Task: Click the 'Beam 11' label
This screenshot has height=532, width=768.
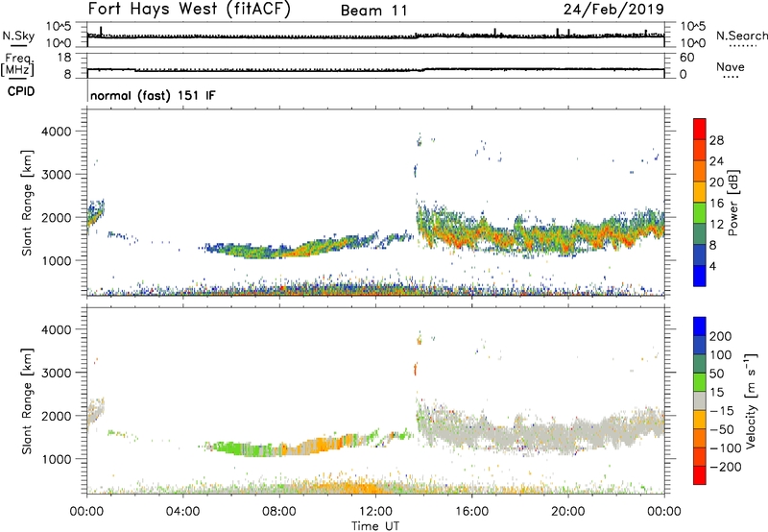Action: click(374, 11)
